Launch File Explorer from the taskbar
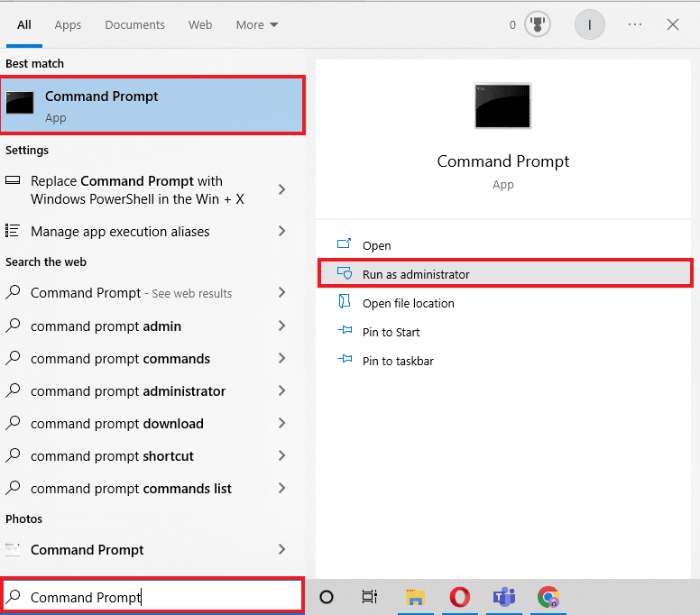Image resolution: width=700 pixels, height=615 pixels. coord(415,597)
